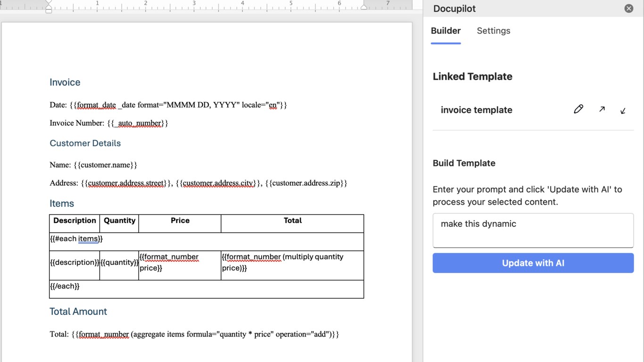Click the aggregate items formula total line

pyautogui.click(x=194, y=334)
